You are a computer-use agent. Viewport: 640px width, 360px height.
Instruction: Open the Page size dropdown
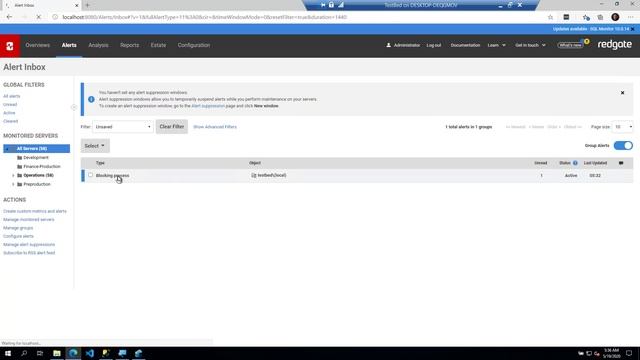point(623,127)
